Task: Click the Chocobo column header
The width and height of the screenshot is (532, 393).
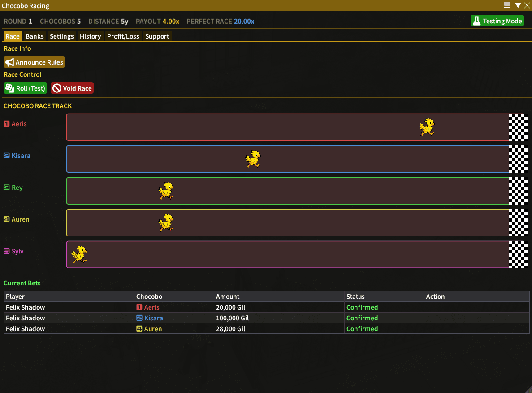Action: click(174, 297)
